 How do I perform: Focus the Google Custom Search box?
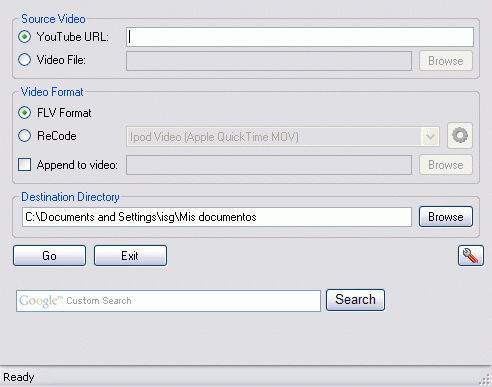pos(168,301)
